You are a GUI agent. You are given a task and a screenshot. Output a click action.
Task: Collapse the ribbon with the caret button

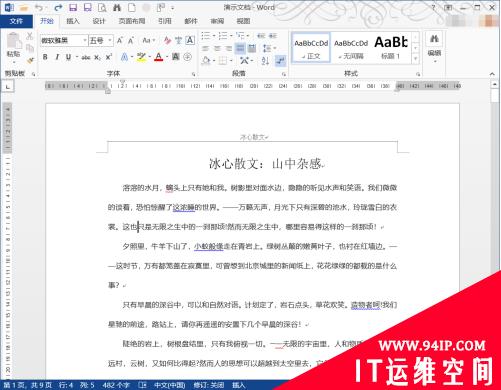click(492, 74)
